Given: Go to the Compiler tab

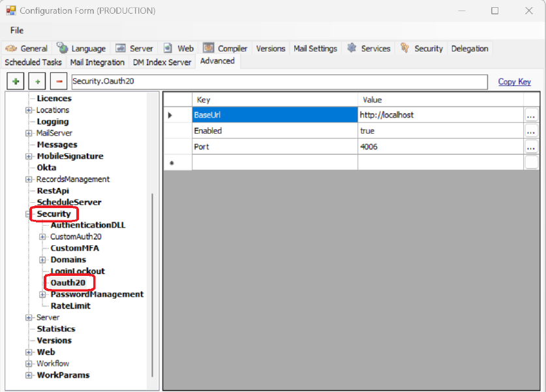Looking at the screenshot, I should pyautogui.click(x=225, y=48).
